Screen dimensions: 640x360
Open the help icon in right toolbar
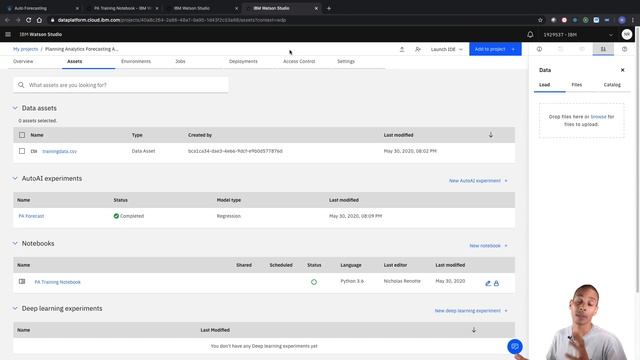point(624,49)
